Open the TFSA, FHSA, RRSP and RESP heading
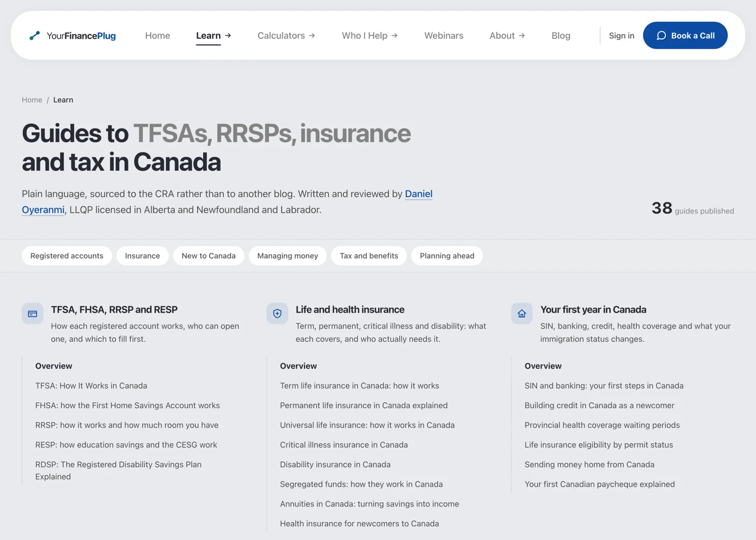This screenshot has height=540, width=756. [x=114, y=309]
